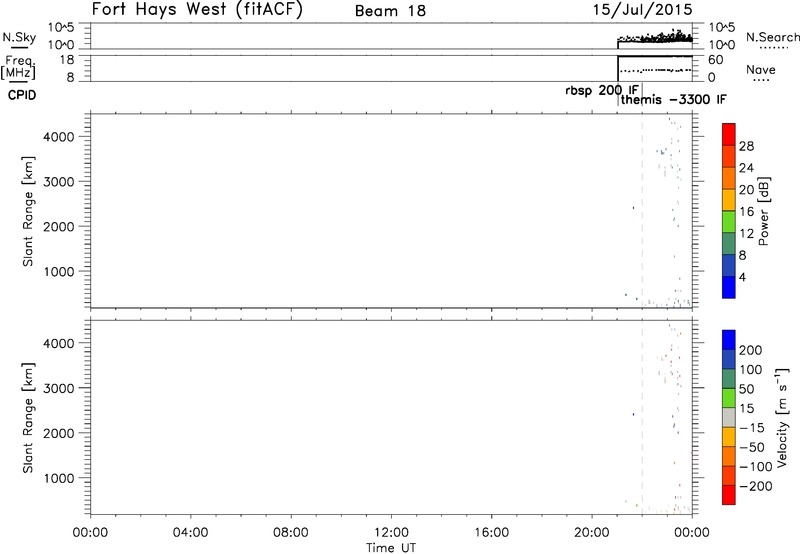Click the green data point near bottom of velocity panel

click(636, 505)
